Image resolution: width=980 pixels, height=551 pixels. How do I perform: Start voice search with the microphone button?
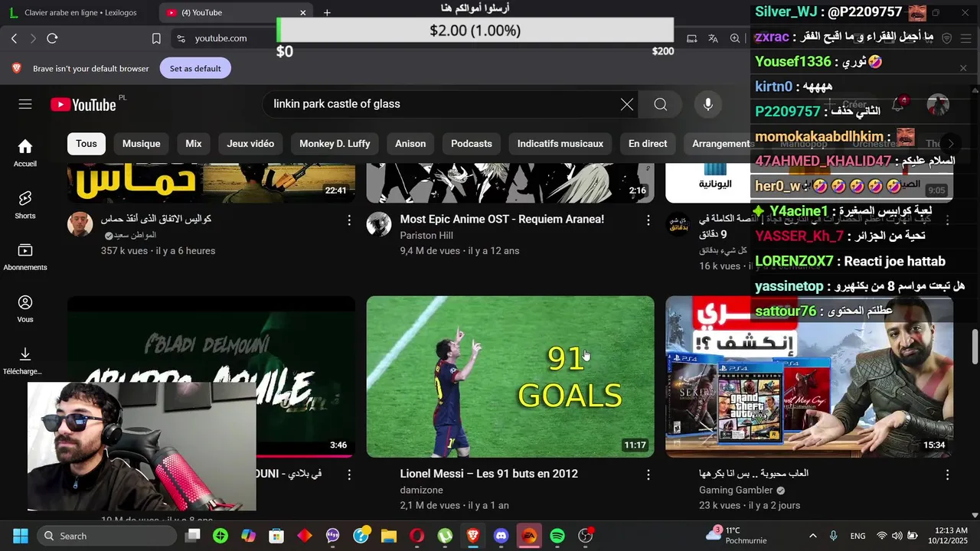point(708,105)
